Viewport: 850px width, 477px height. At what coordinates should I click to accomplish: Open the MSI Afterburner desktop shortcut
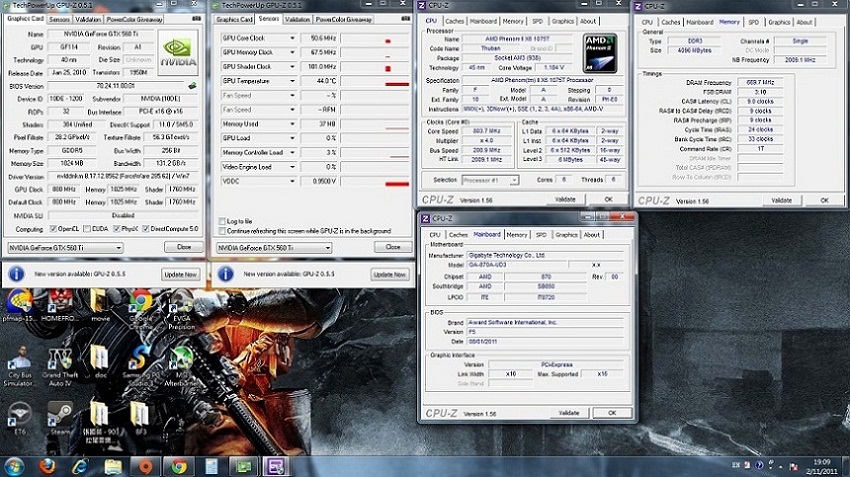[182, 366]
